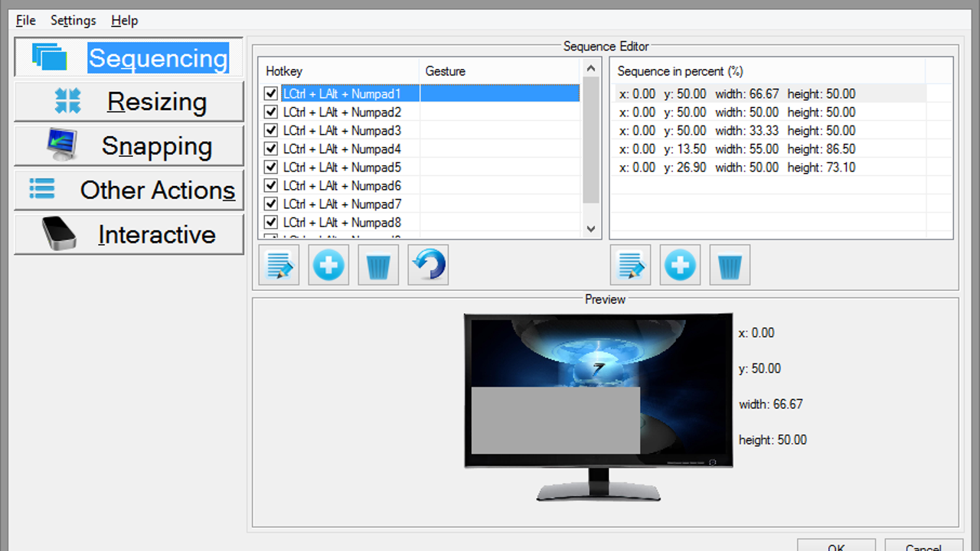The image size is (980, 551).
Task: Click the edit hotkey icon under hotkey list
Action: point(279,266)
